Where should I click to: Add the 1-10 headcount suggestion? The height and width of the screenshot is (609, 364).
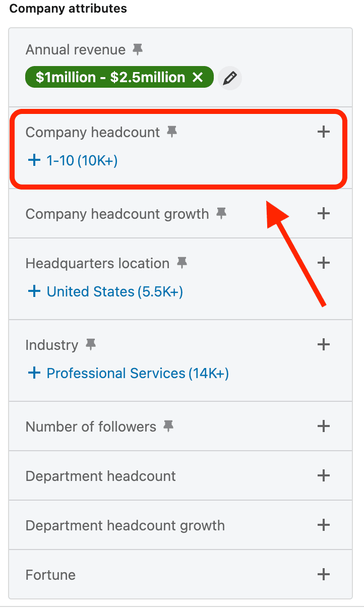[x=72, y=160]
